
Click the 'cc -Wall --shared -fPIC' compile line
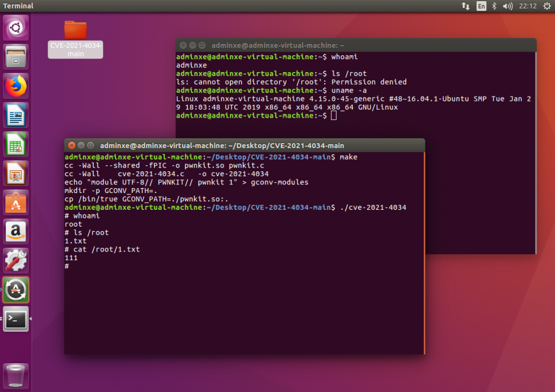point(164,165)
